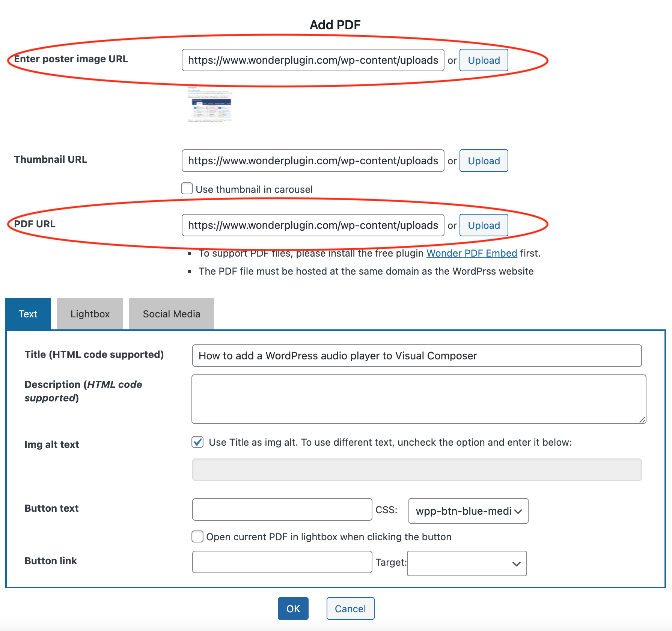Enable Use thumbnail in carousel checkbox

[x=187, y=189]
